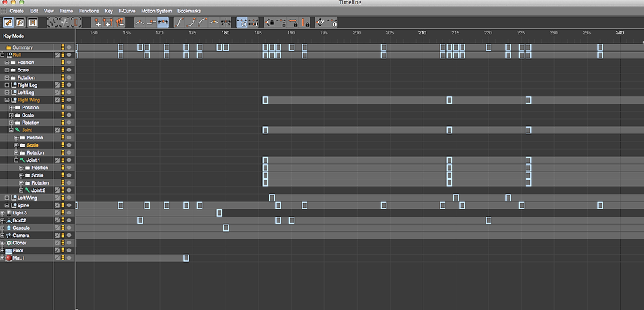
Task: Open the Motion System menu
Action: (156, 11)
